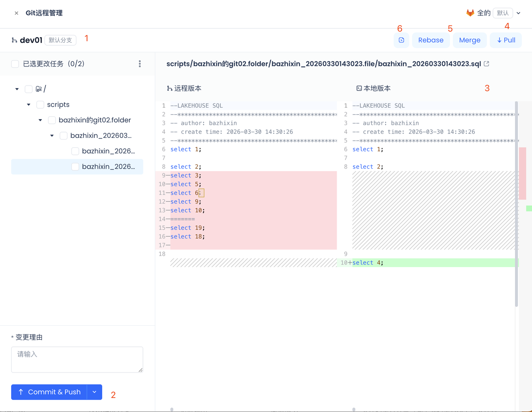Click the 默认 tag next to 全的
The image size is (532, 412).
pos(502,13)
